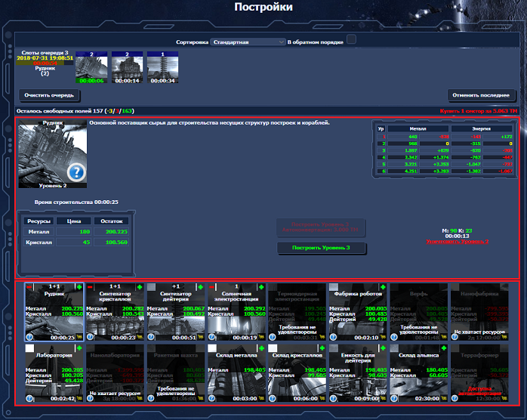The image size is (527, 420).
Task: Click 'Уничтожить Уровень 2' red link
Action: coord(457,242)
